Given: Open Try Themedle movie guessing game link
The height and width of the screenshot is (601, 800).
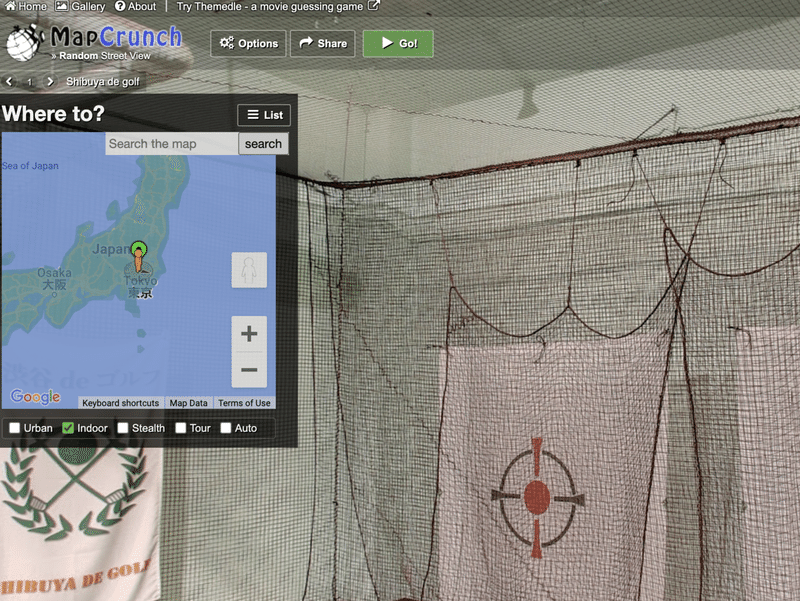Looking at the screenshot, I should (x=278, y=7).
